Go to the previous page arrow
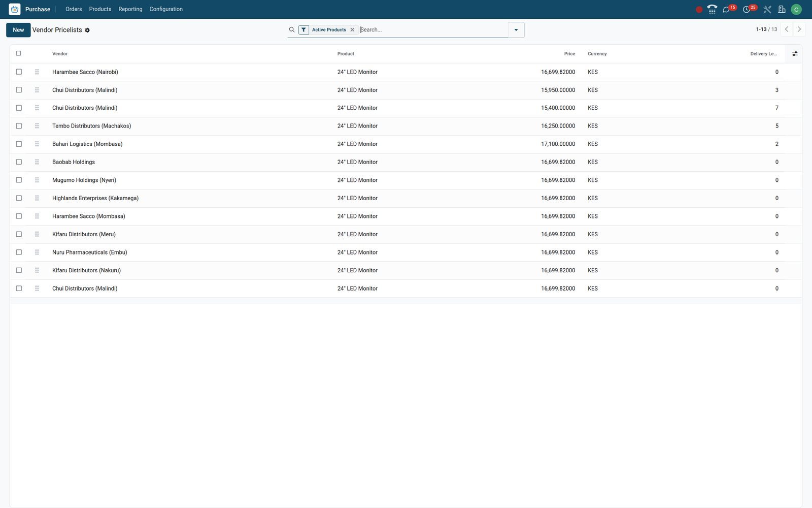 pyautogui.click(x=787, y=29)
